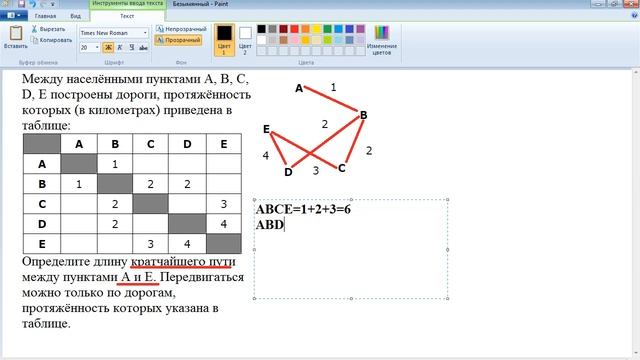Open the Help icon at ribbon right

(634, 16)
